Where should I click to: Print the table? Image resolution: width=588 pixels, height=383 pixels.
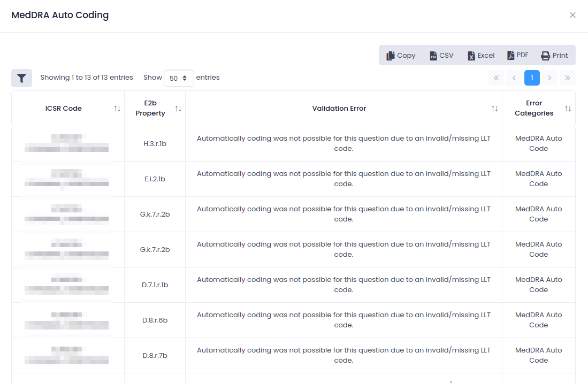[555, 56]
